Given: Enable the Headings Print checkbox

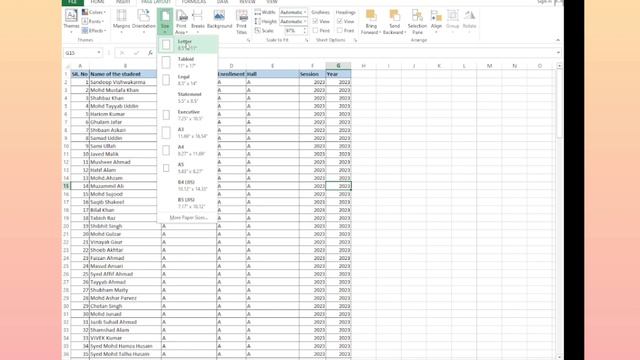Looking at the screenshot, I should tap(340, 31).
